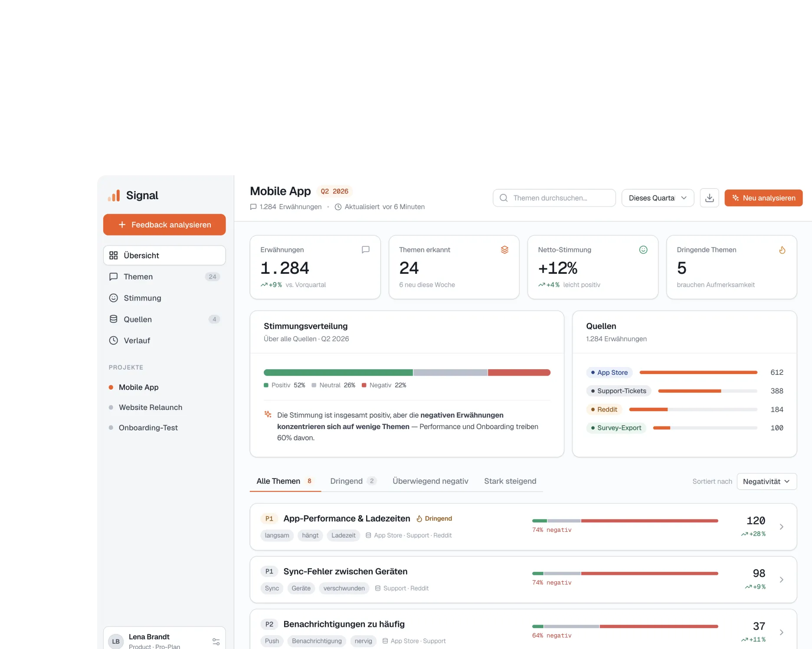Click the hängt tag
The image size is (812, 649).
[310, 535]
